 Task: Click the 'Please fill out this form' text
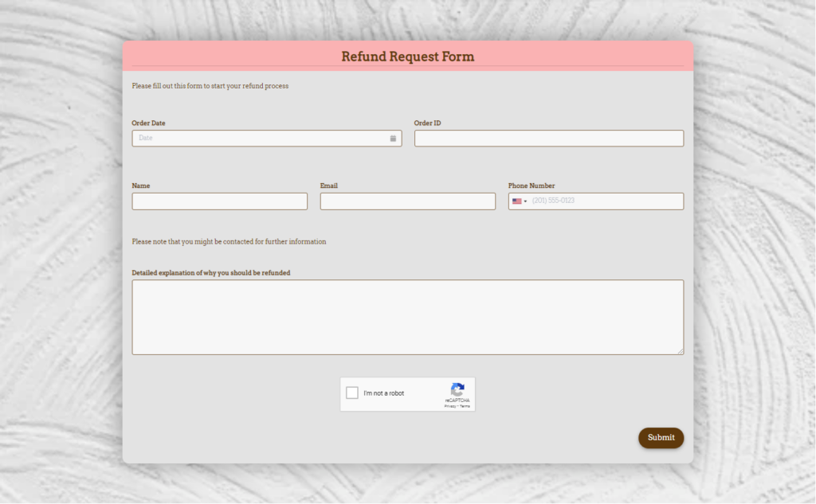pos(210,86)
